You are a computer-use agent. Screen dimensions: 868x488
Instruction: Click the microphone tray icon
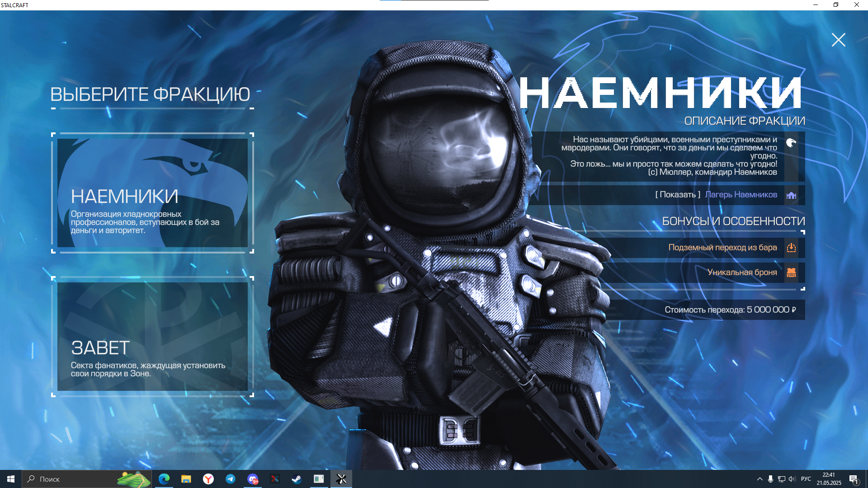pos(770,479)
